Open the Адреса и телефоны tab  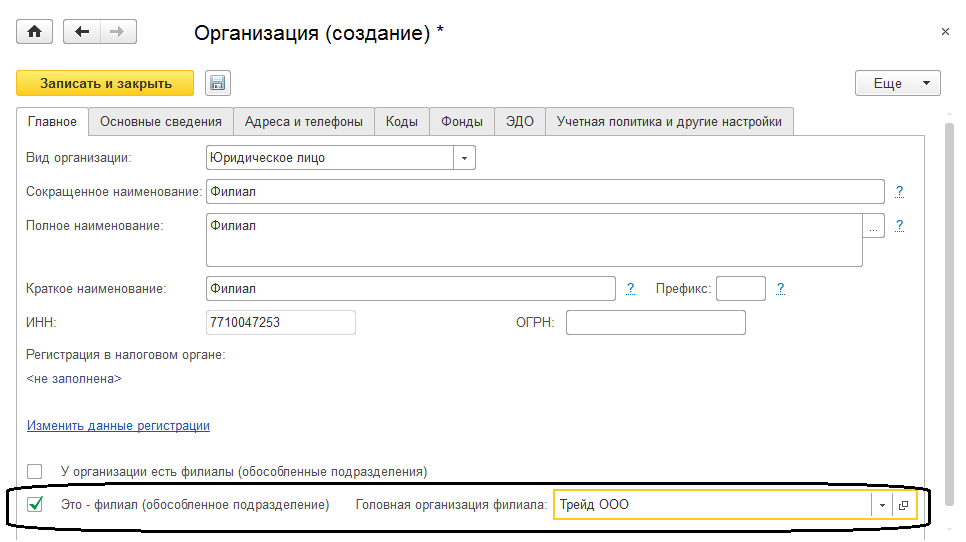click(304, 122)
